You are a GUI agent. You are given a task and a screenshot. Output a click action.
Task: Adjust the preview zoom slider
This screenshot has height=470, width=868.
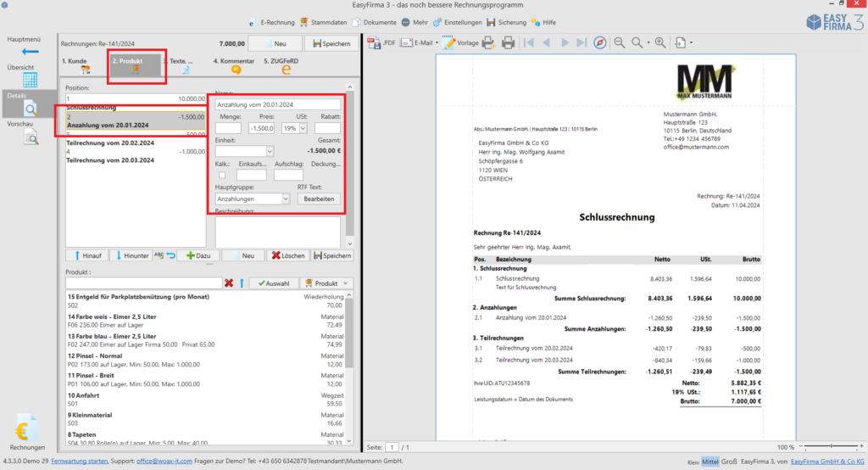pyautogui.click(x=830, y=447)
